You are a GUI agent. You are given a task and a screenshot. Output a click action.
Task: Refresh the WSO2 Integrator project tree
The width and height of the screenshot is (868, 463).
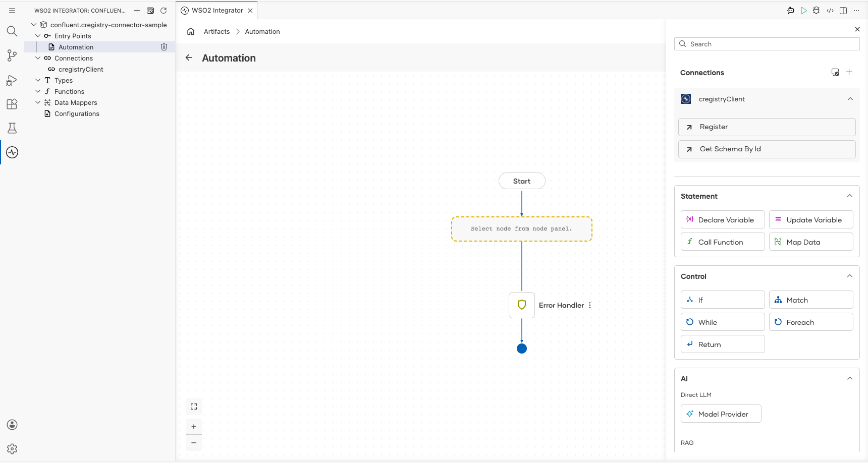(x=164, y=10)
